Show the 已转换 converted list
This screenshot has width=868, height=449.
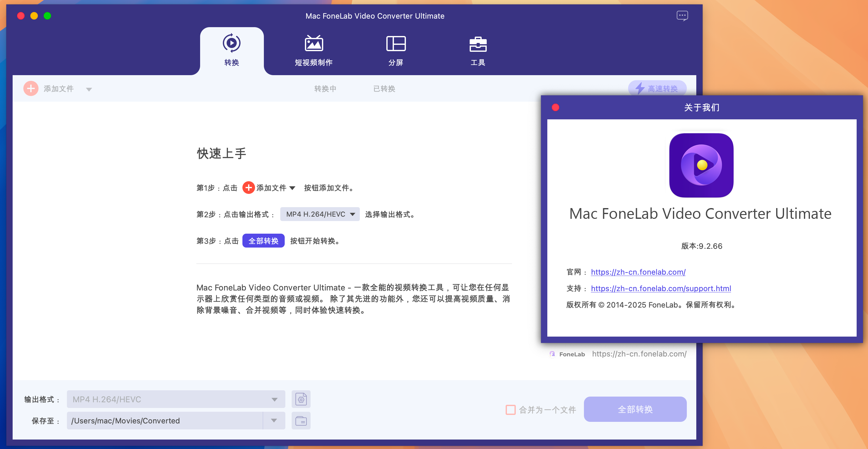[384, 89]
